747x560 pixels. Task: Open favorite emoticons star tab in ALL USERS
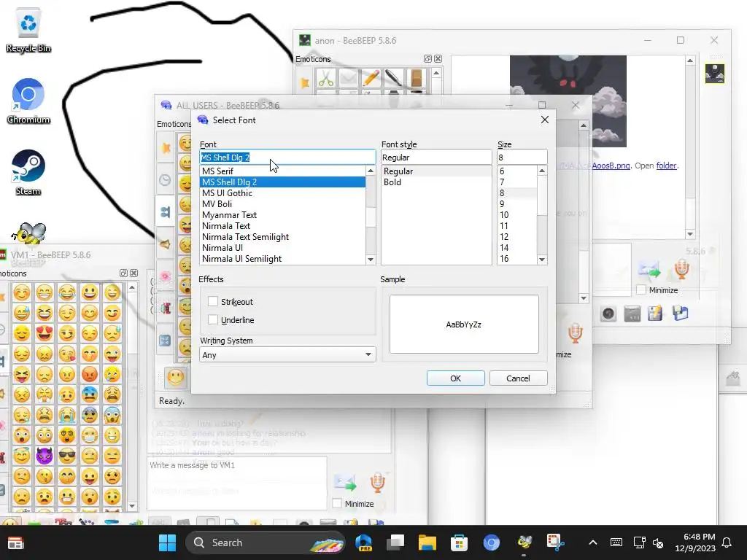tap(166, 148)
